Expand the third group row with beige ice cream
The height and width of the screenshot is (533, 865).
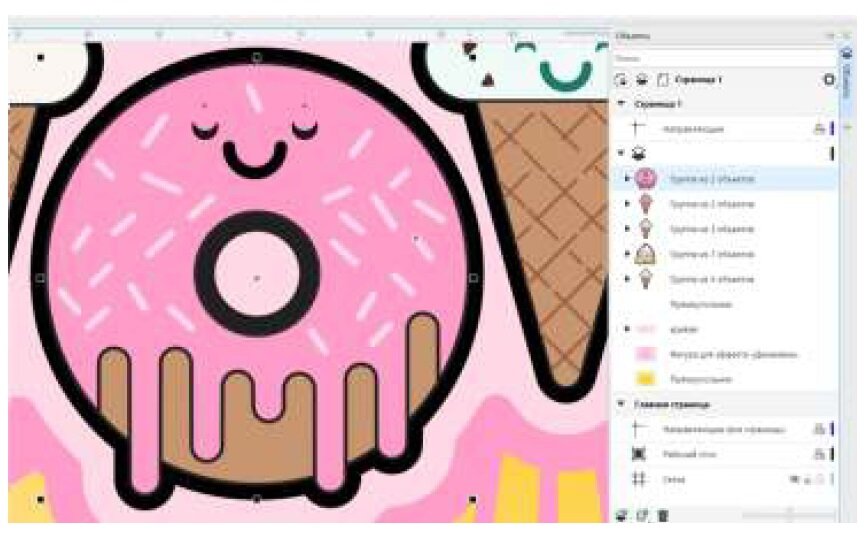pos(627,228)
